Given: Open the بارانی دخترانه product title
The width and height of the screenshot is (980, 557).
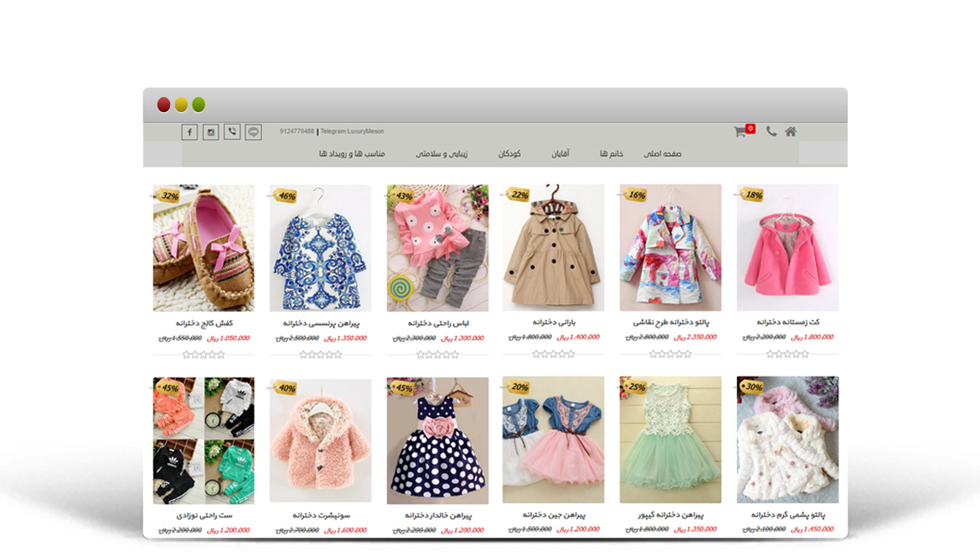Looking at the screenshot, I should click(x=554, y=322).
